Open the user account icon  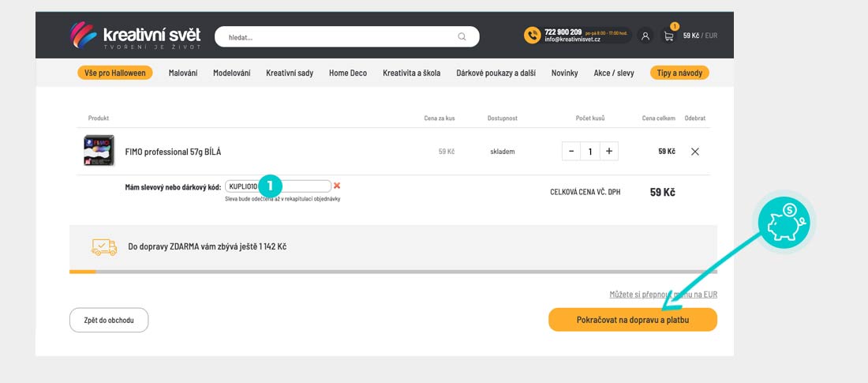[645, 36]
